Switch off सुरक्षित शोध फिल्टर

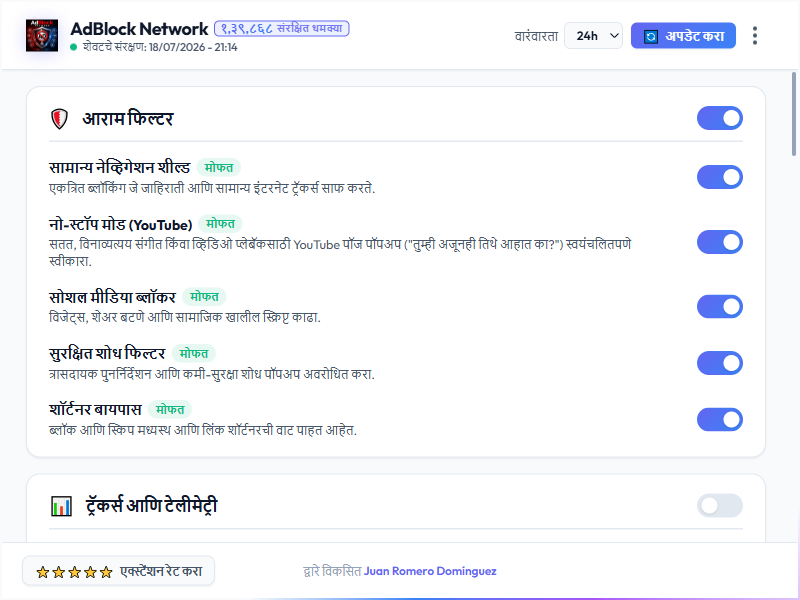click(719, 363)
